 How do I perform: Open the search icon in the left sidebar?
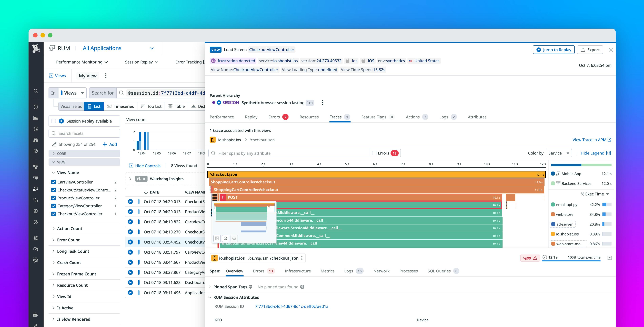pyautogui.click(x=36, y=91)
